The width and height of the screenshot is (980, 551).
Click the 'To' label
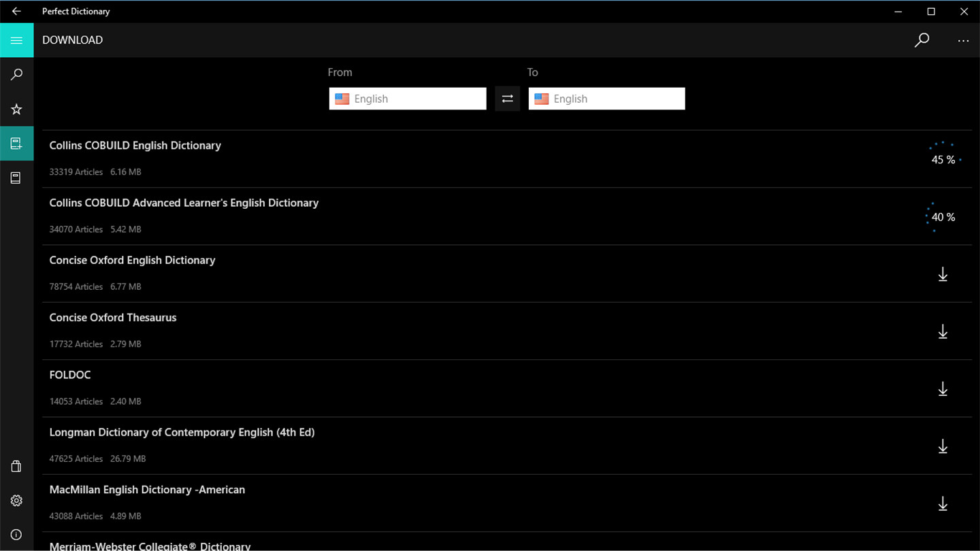[x=533, y=72]
